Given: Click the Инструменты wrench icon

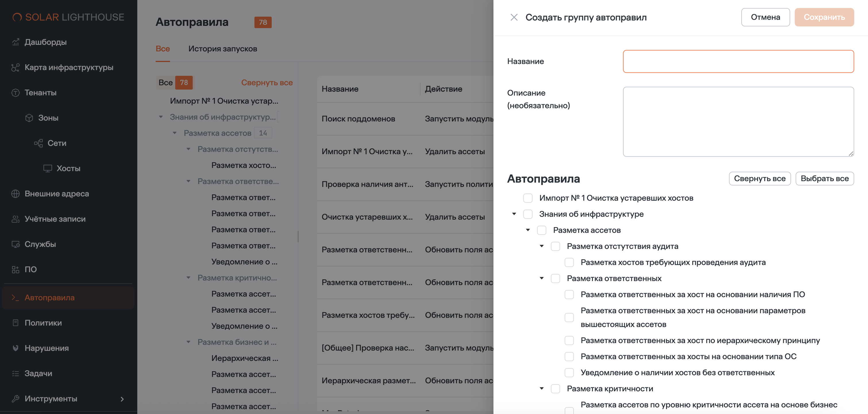Looking at the screenshot, I should click(16, 398).
